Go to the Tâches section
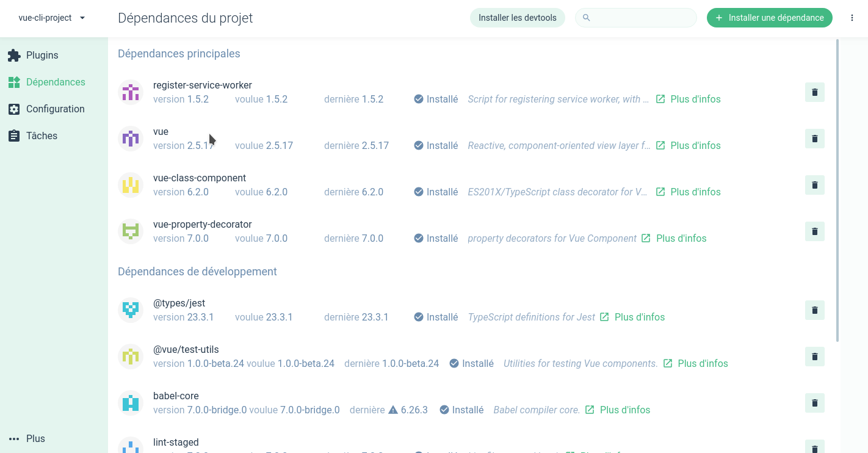Screen dimensions: 868x453 tap(42, 136)
